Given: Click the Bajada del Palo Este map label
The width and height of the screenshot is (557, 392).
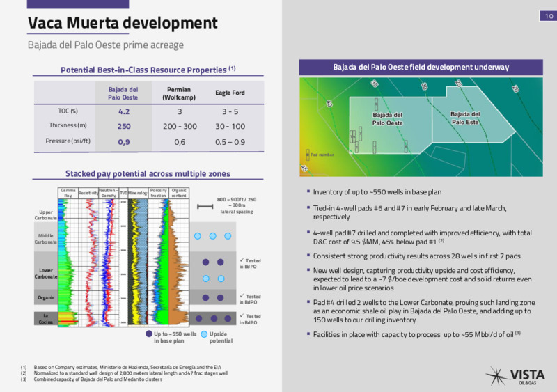Looking at the screenshot, I should click(x=465, y=118).
